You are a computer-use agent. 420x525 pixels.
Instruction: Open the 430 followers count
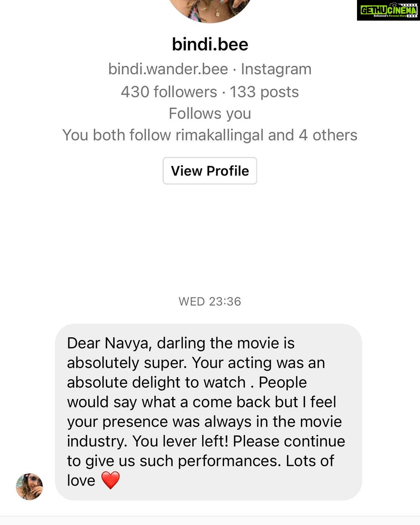[169, 92]
